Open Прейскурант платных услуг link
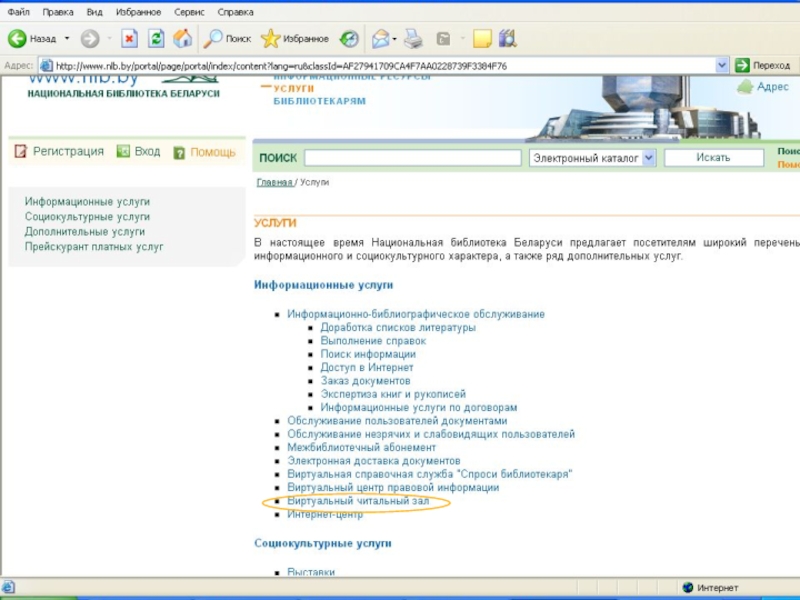The height and width of the screenshot is (600, 800). [x=94, y=247]
